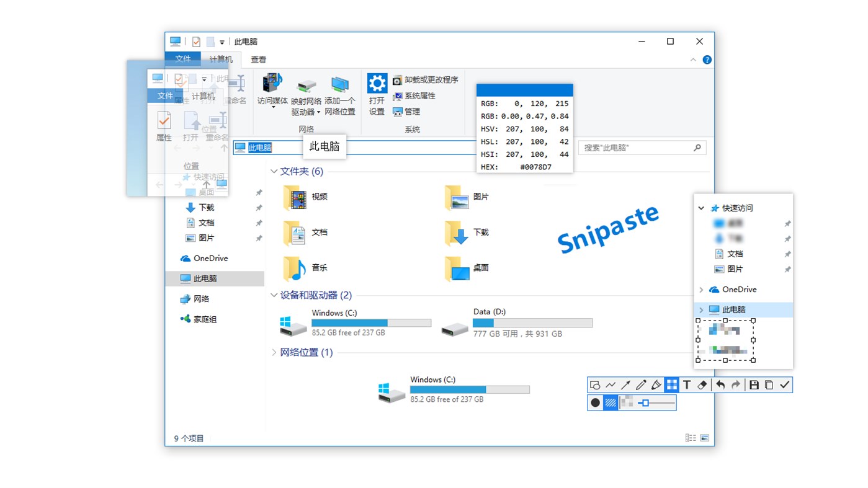Click the save snip icon

coord(753,384)
